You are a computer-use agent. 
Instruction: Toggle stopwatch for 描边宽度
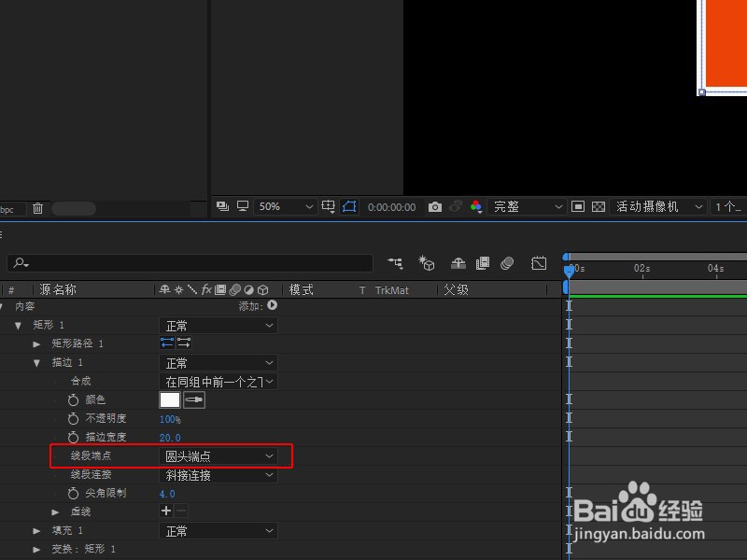73,437
